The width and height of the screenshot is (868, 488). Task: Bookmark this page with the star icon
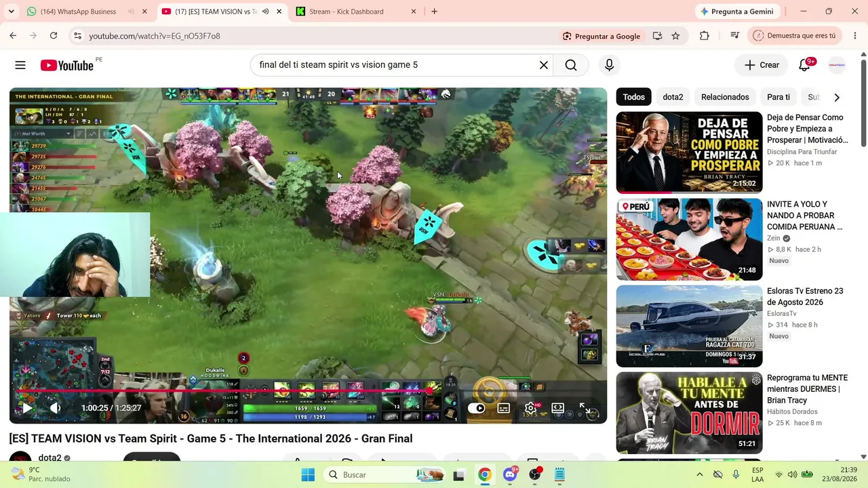click(x=675, y=36)
